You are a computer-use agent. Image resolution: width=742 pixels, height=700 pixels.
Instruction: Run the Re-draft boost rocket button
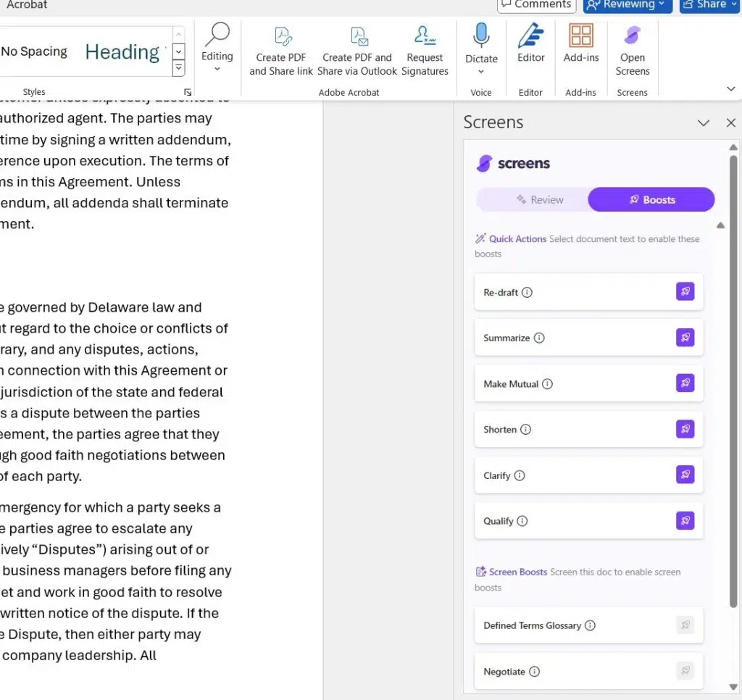tap(685, 292)
